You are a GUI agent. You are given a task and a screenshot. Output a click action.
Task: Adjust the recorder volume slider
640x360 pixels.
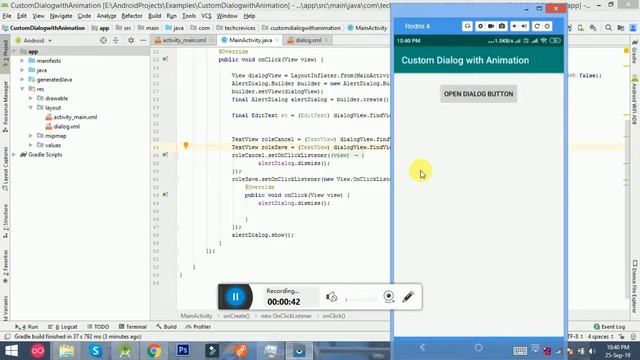(x=361, y=299)
